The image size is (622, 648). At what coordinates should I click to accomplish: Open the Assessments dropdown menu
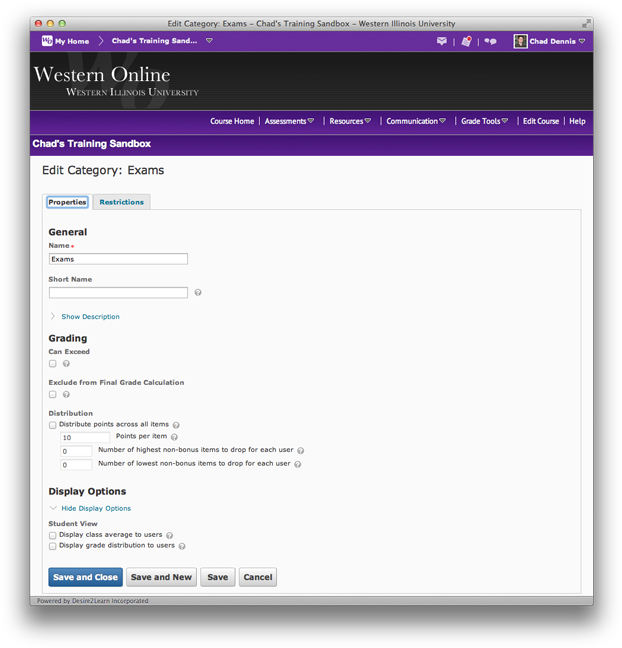289,121
